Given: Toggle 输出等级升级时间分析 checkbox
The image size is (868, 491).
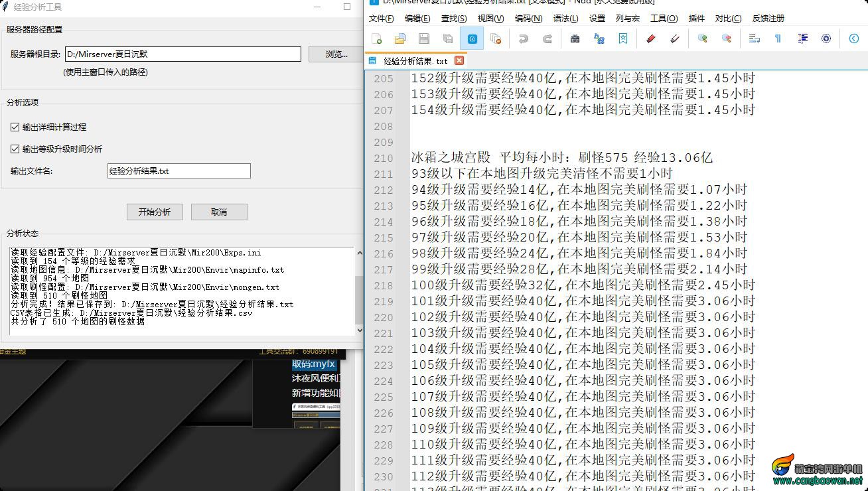Looking at the screenshot, I should [15, 149].
